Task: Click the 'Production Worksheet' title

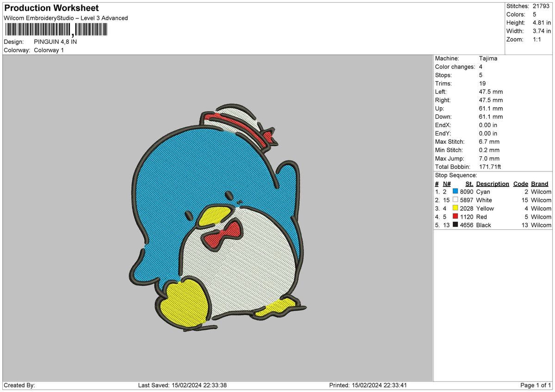Action: (51, 8)
